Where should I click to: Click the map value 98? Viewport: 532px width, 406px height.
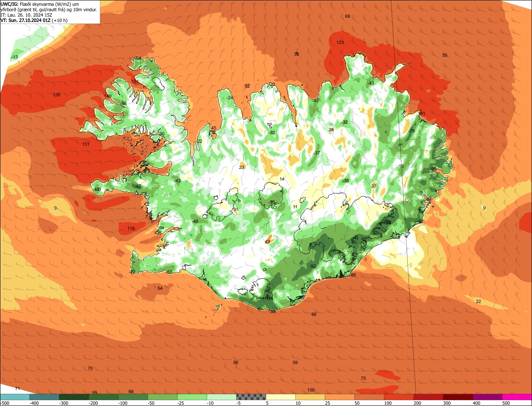tap(273, 312)
